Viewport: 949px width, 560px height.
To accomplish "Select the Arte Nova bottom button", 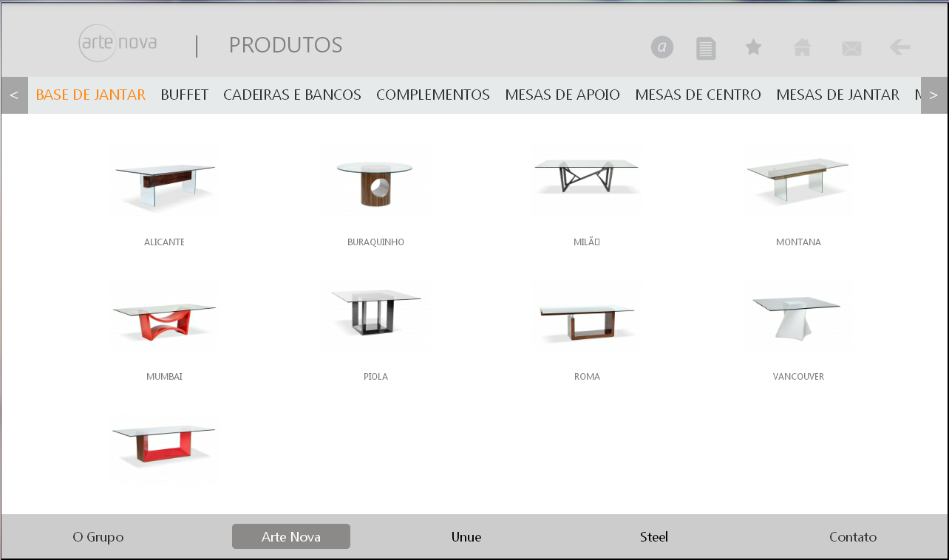I will [291, 536].
